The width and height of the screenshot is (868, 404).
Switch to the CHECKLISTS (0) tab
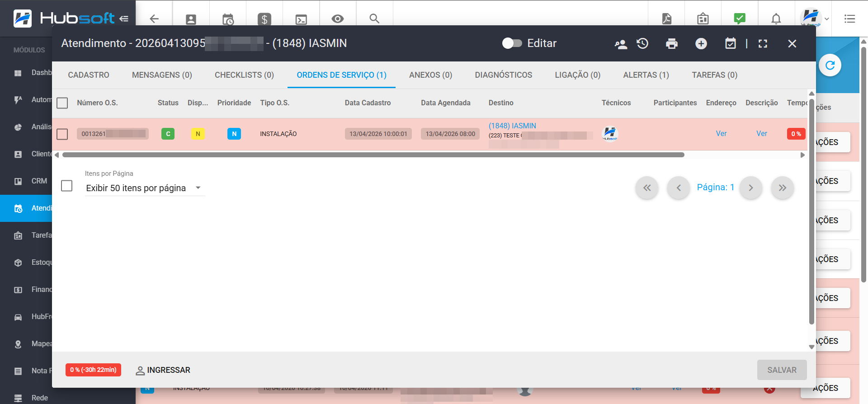click(244, 75)
